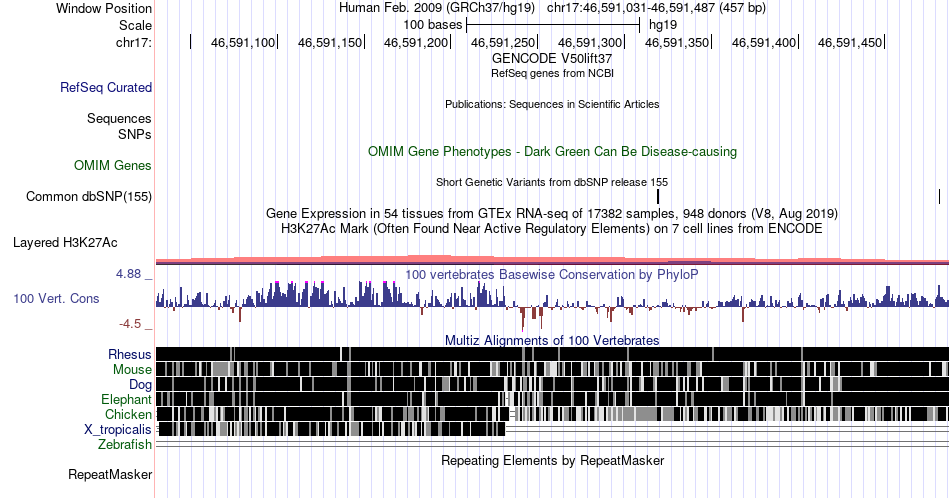The image size is (950, 498).
Task: Click the 100 bases scale bar
Action: [553, 25]
